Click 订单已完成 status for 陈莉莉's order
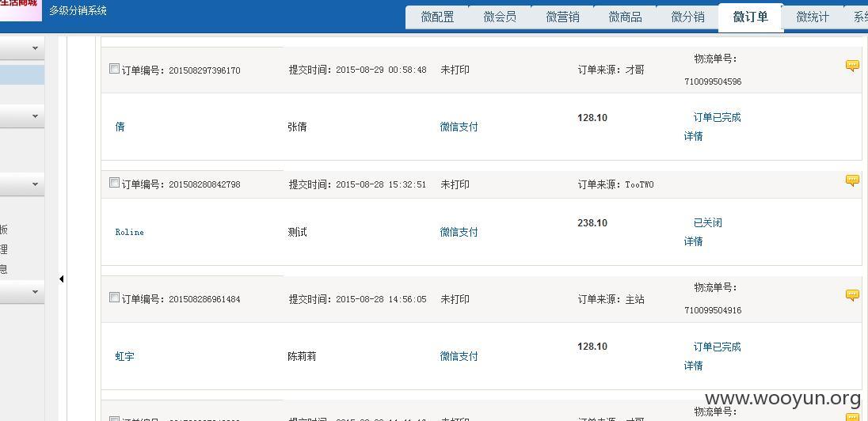 717,347
